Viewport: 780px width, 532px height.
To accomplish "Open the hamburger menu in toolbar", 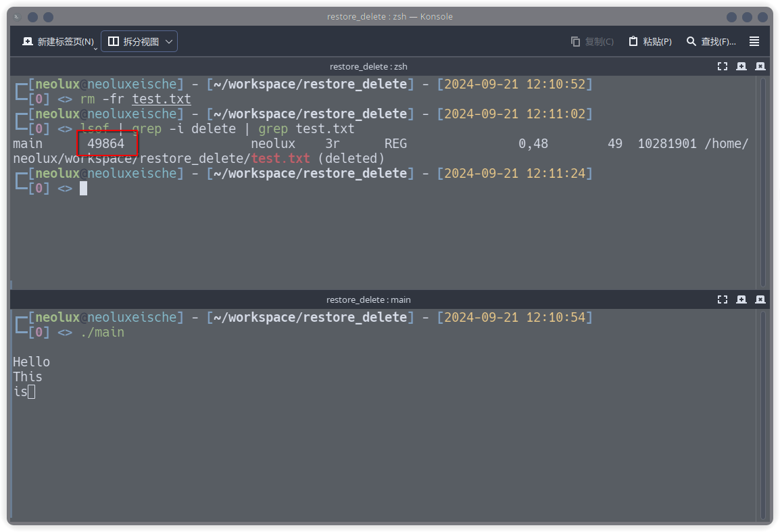I will 754,42.
